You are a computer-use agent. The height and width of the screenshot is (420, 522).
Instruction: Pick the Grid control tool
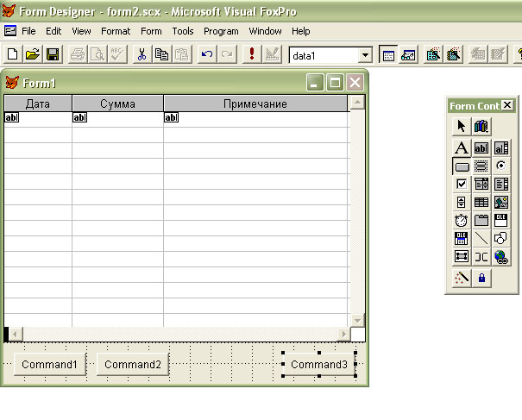click(481, 202)
